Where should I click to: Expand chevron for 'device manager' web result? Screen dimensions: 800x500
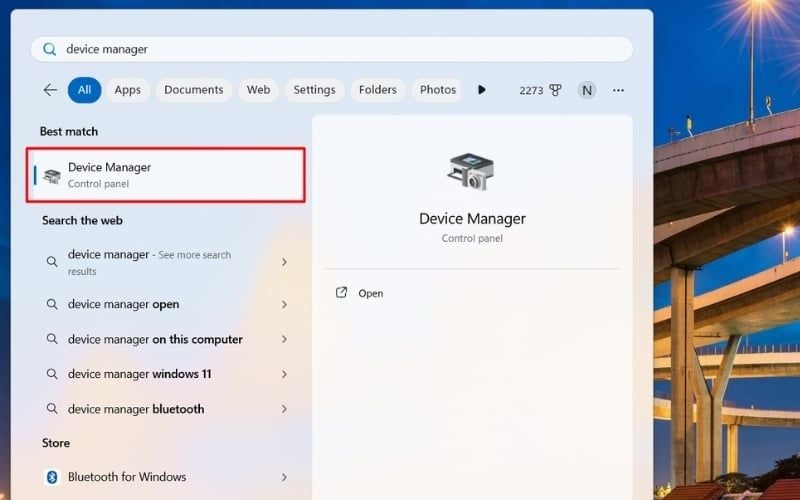[x=284, y=262]
